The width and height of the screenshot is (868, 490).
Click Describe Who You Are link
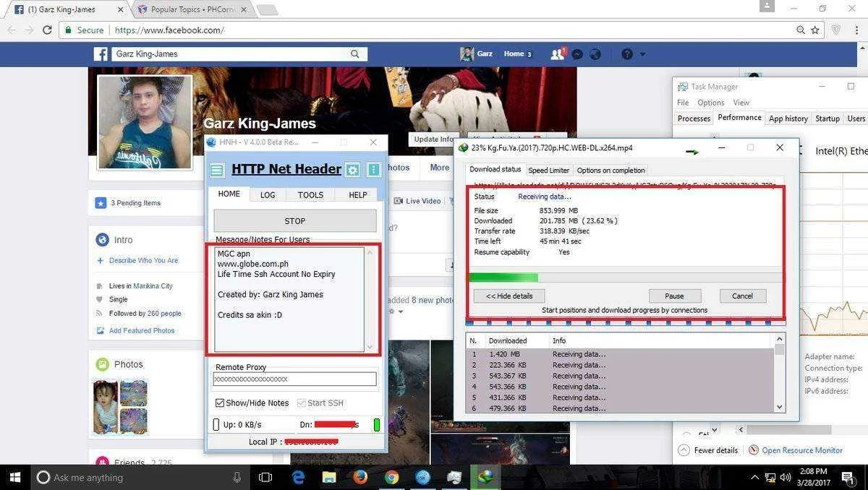click(143, 260)
